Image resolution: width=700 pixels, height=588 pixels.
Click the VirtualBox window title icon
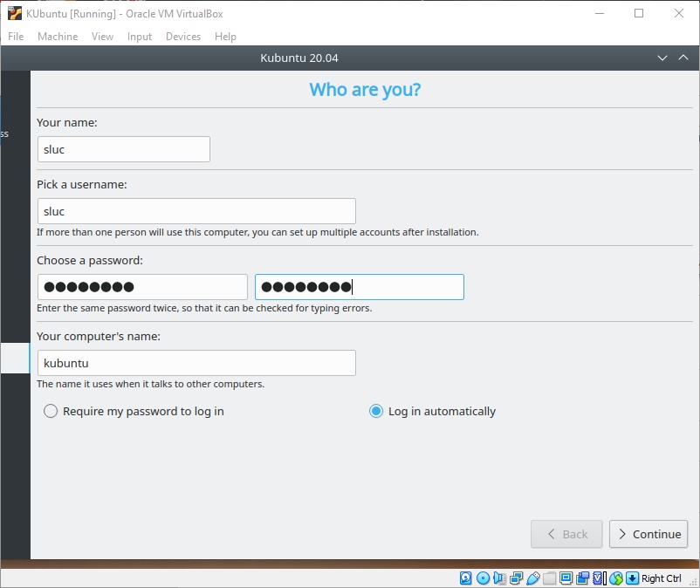15,13
